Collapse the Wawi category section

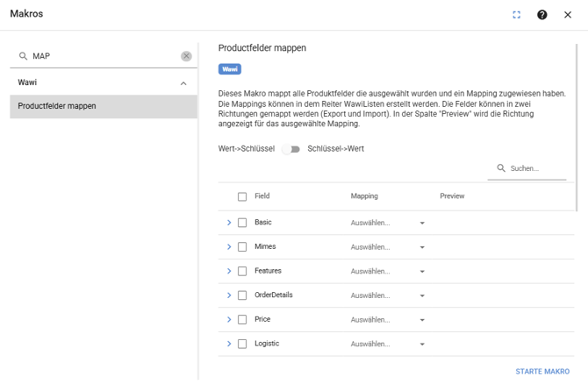tap(183, 83)
